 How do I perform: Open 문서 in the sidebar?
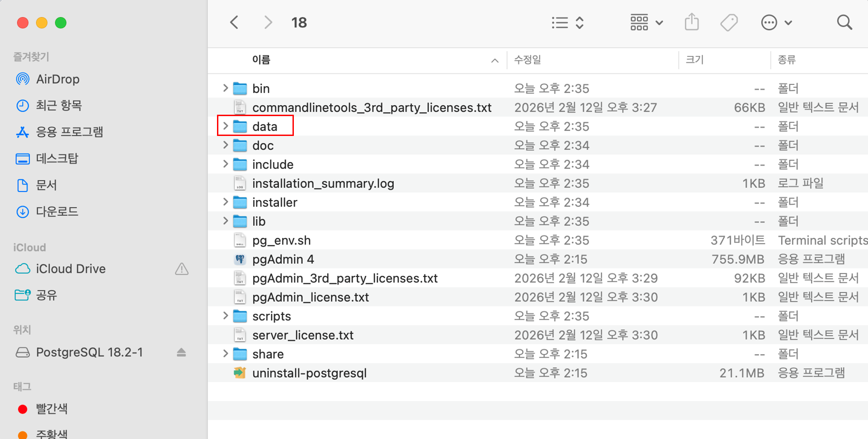[46, 185]
